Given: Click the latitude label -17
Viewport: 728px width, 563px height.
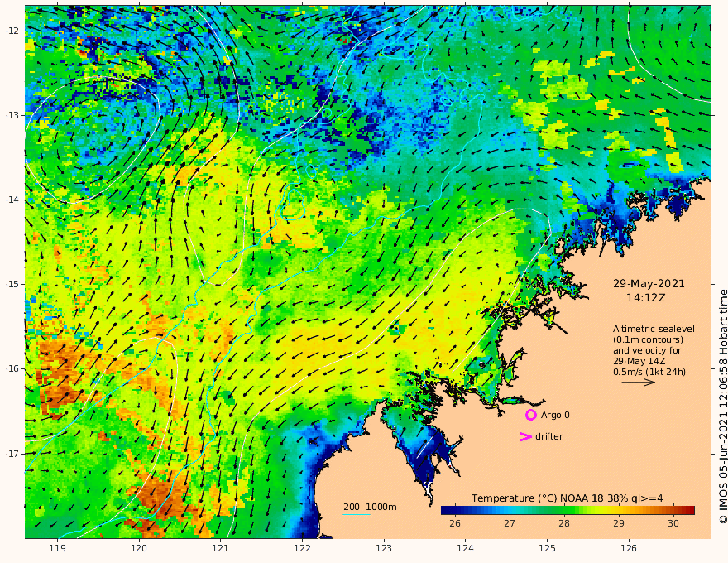Looking at the screenshot, I should pyautogui.click(x=12, y=454).
